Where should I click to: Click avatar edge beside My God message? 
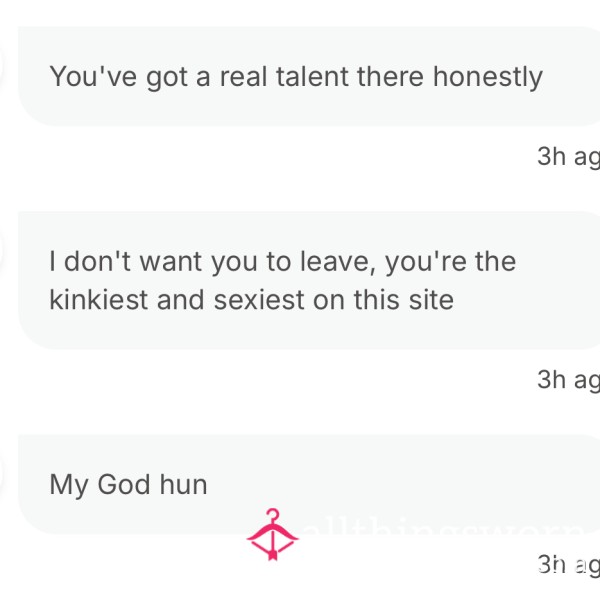[x=2, y=474]
